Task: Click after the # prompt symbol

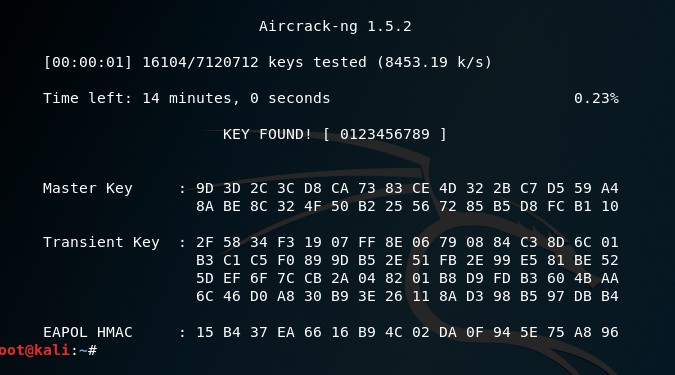Action: pos(103,350)
